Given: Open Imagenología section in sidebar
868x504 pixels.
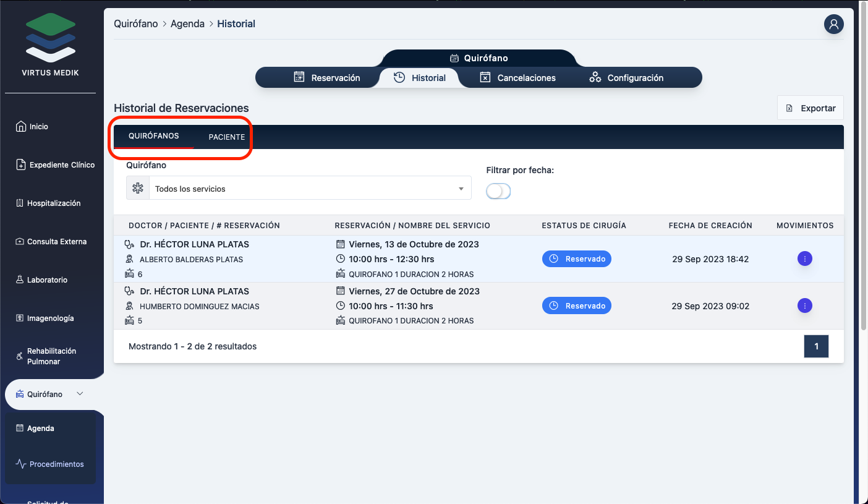Looking at the screenshot, I should 49,318.
